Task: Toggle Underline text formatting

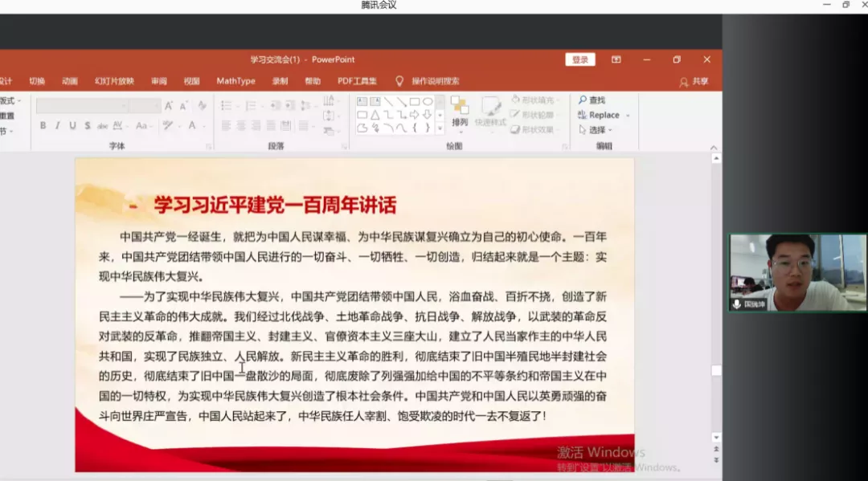Action: point(72,126)
